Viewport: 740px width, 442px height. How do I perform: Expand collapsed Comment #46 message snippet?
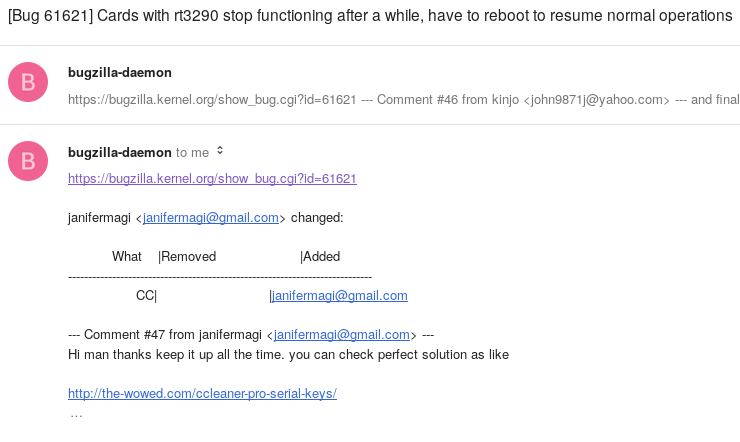coord(404,100)
